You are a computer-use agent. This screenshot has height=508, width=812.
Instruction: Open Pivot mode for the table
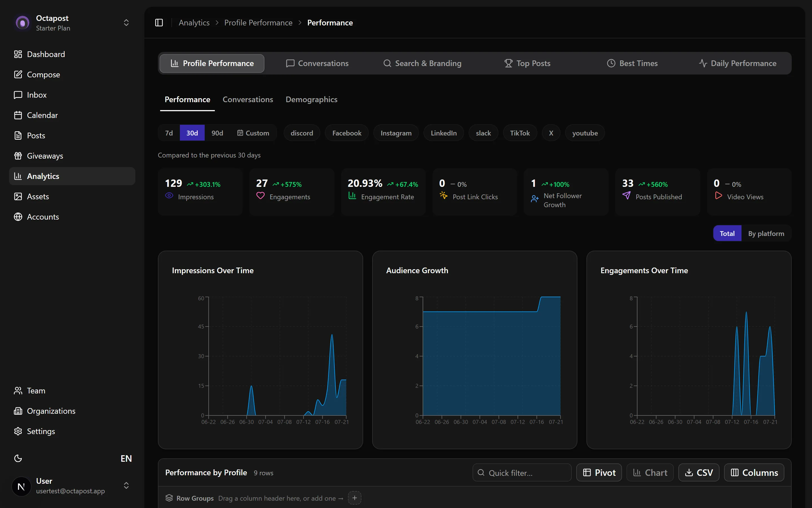tap(599, 472)
